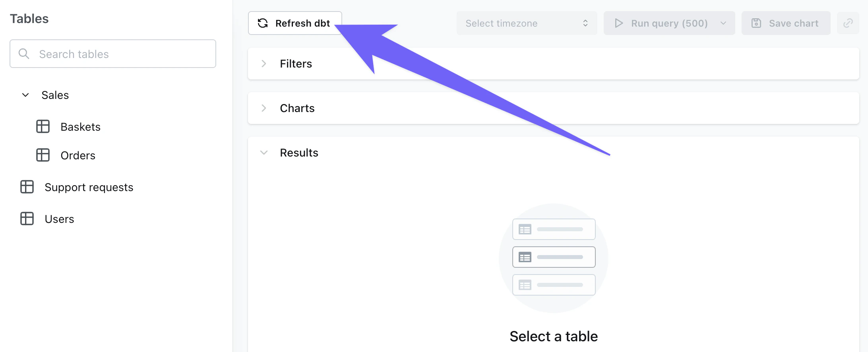This screenshot has height=352, width=868.
Task: Expand the Charts section
Action: (x=263, y=108)
